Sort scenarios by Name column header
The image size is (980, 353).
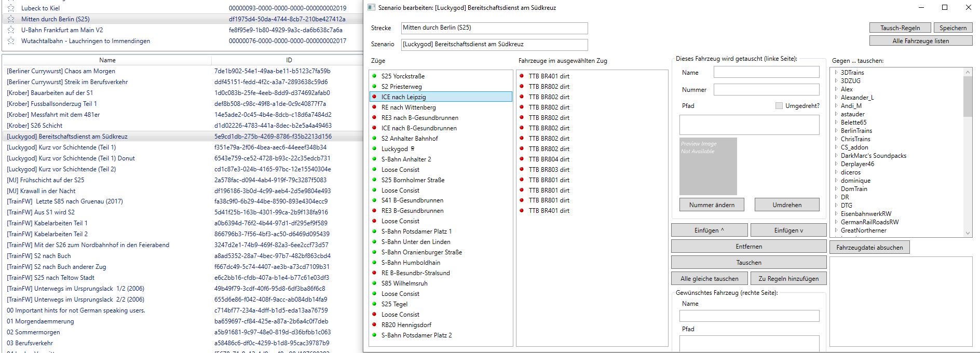(107, 60)
